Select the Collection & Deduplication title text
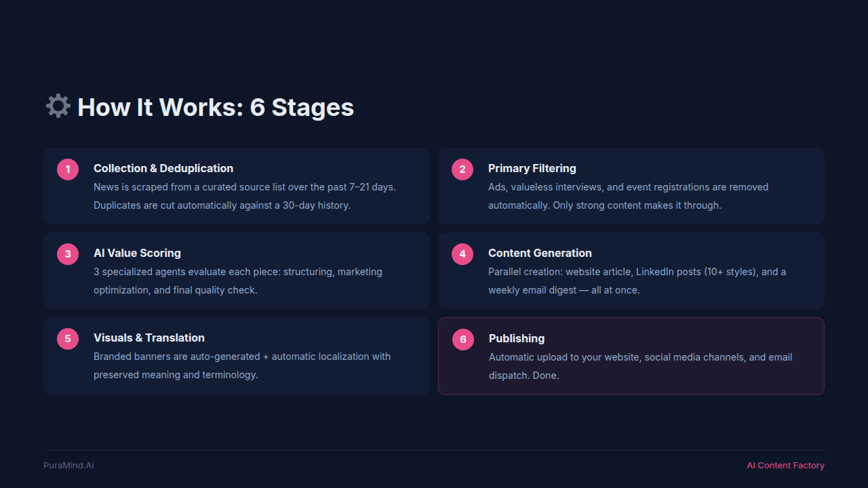The height and width of the screenshot is (488, 868). point(163,168)
